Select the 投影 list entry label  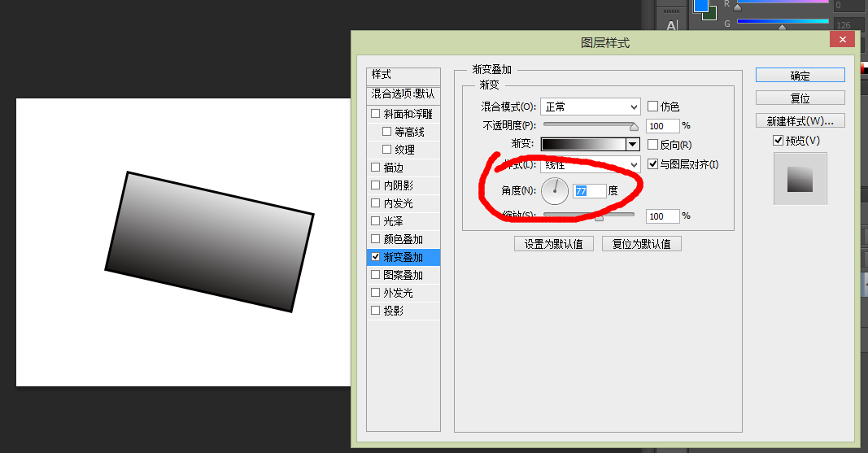tap(394, 311)
